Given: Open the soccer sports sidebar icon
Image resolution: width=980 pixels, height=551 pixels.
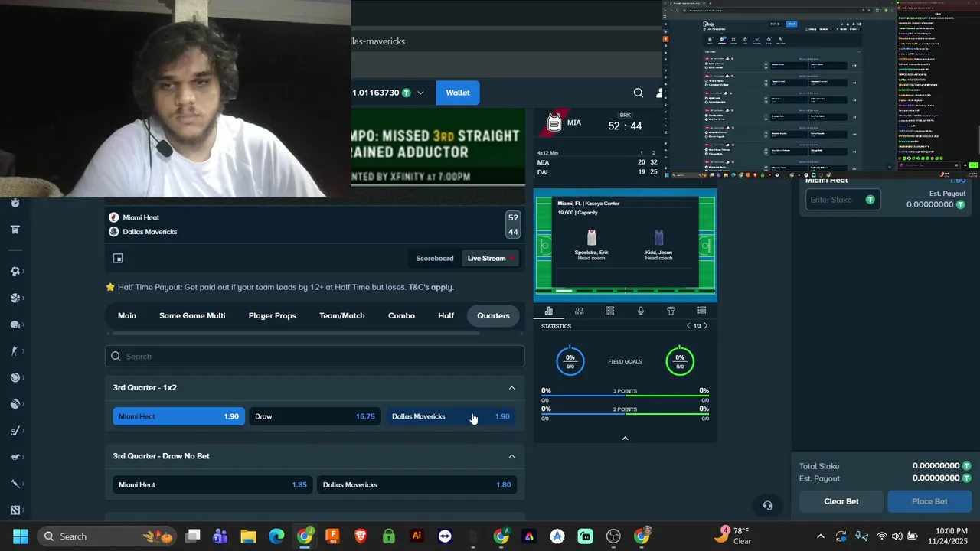Looking at the screenshot, I should [15, 272].
